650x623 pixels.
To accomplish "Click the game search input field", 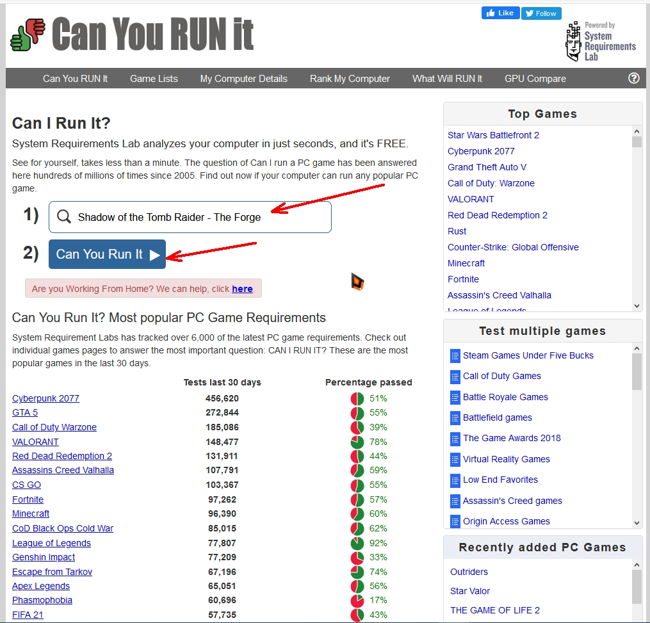I will point(190,217).
